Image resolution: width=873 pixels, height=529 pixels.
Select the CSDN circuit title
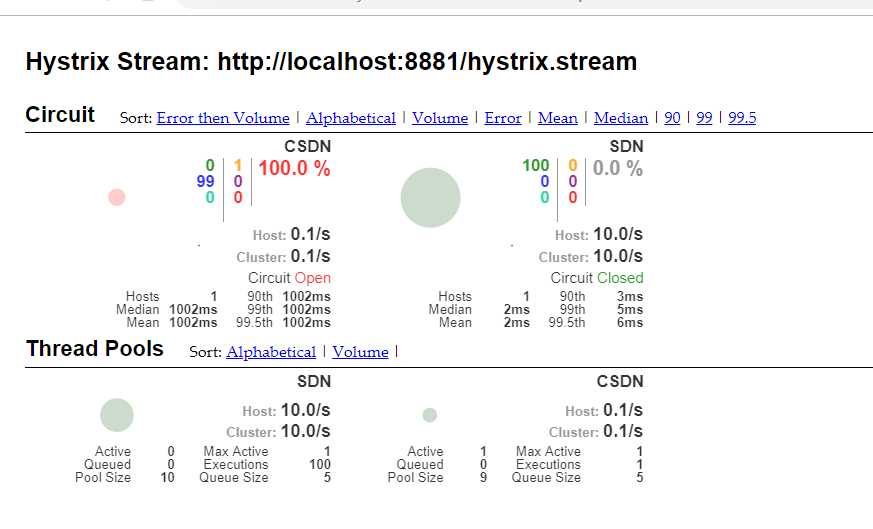(307, 146)
